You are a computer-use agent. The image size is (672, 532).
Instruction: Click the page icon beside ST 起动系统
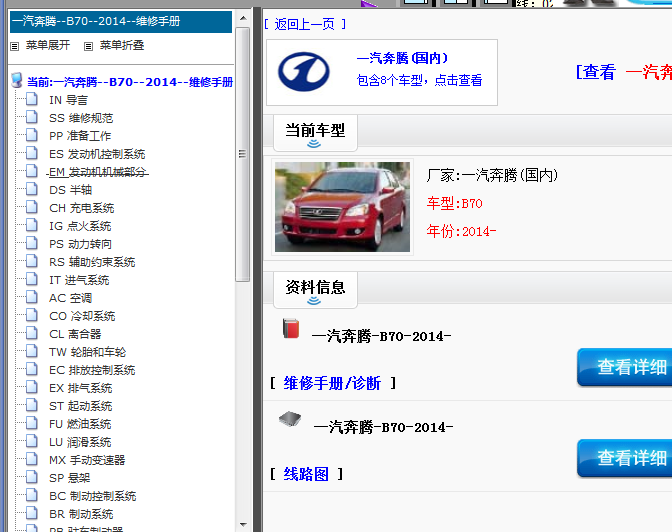point(32,405)
